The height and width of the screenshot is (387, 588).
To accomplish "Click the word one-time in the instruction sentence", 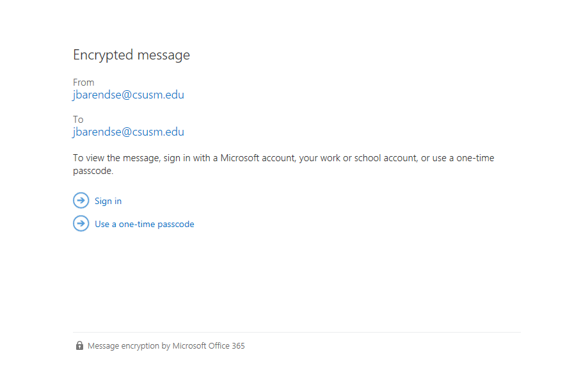I will click(x=475, y=158).
